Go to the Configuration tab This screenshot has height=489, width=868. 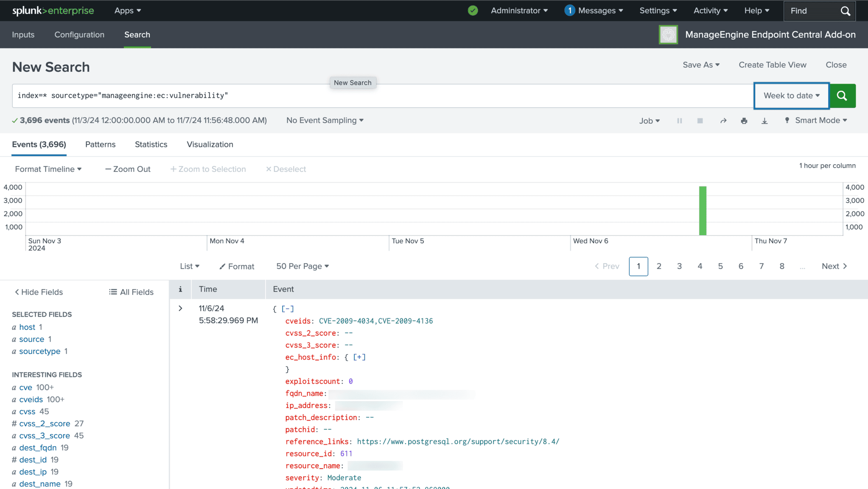pos(79,35)
